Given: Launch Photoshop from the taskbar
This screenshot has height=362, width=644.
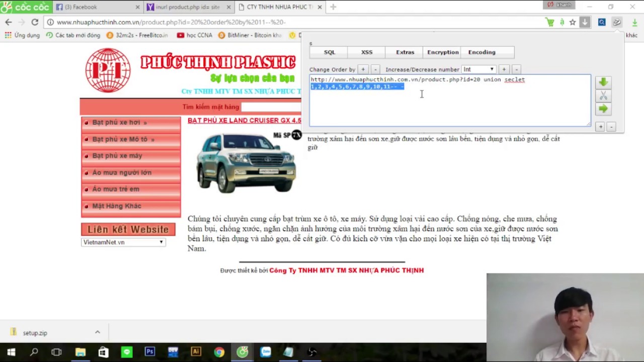Looking at the screenshot, I should [x=149, y=352].
